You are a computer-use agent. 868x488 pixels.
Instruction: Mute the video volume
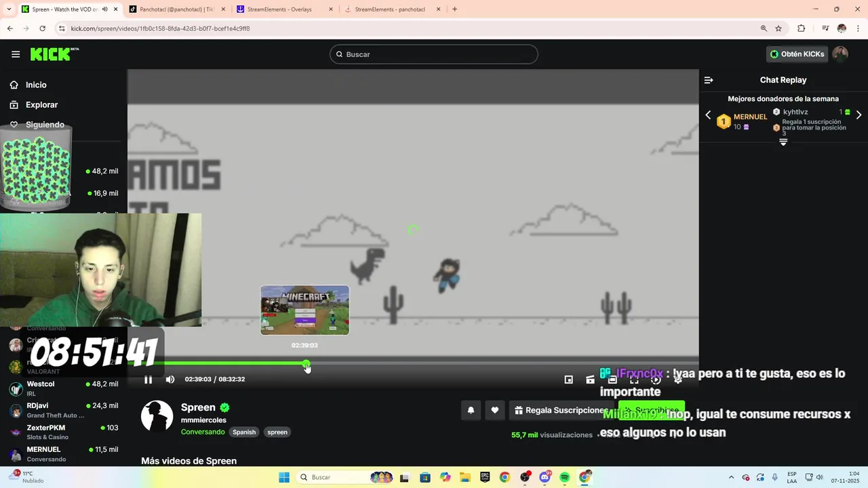pyautogui.click(x=170, y=380)
